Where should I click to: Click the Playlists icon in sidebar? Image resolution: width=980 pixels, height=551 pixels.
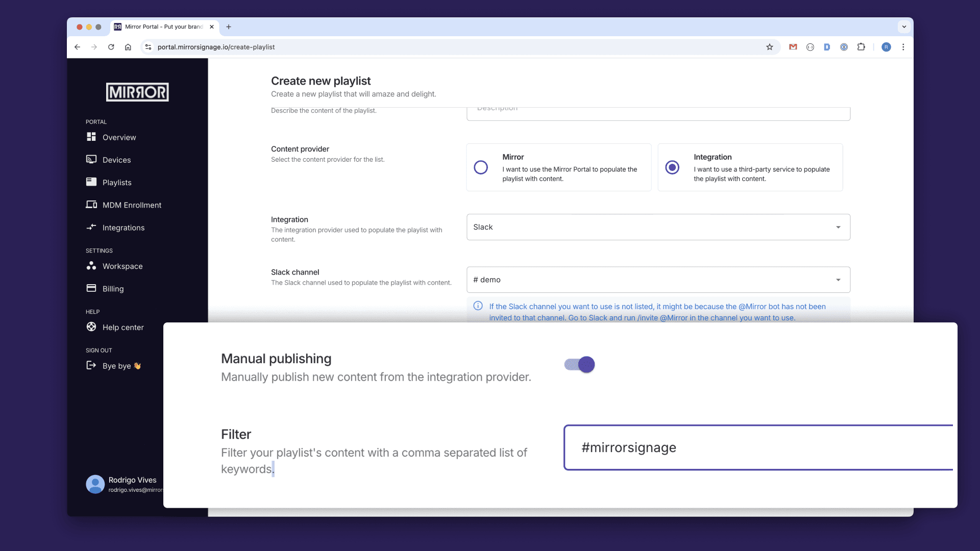tap(91, 182)
